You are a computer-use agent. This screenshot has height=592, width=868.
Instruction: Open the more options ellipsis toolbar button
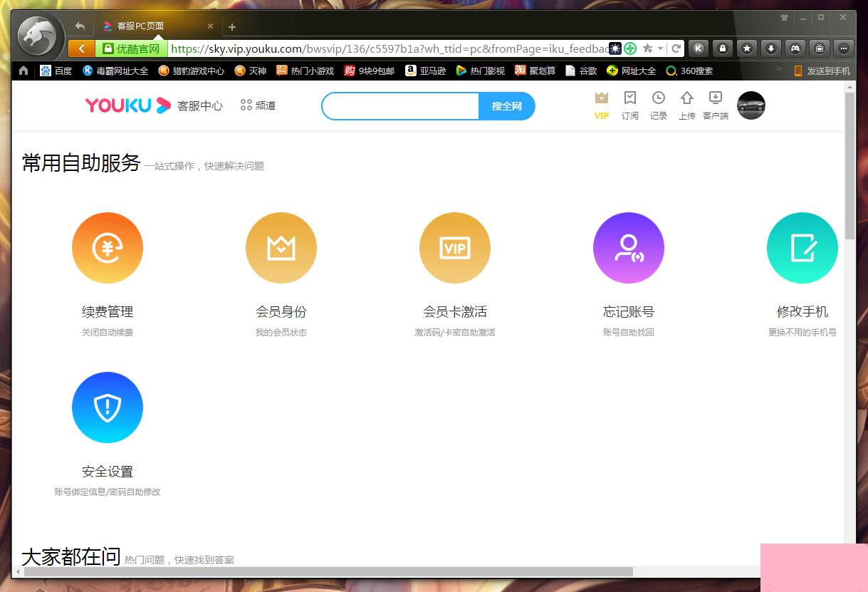tap(844, 48)
